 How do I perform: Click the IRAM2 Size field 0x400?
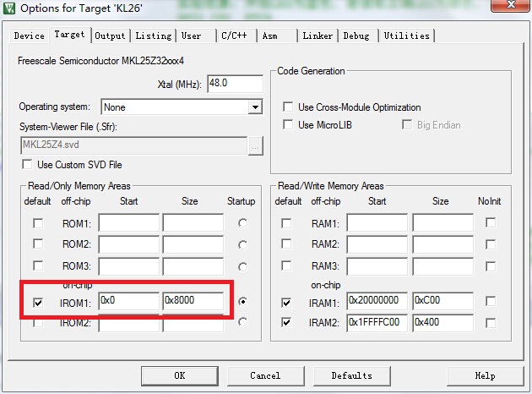[442, 323]
